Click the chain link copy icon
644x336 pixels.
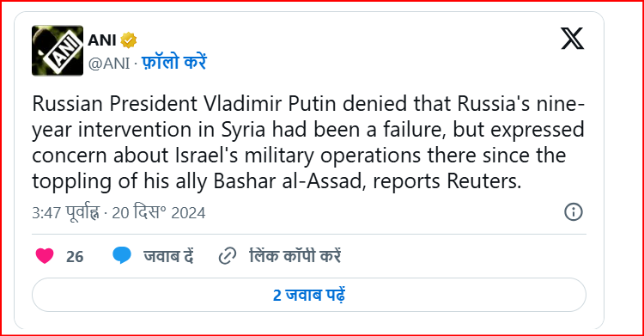[228, 256]
